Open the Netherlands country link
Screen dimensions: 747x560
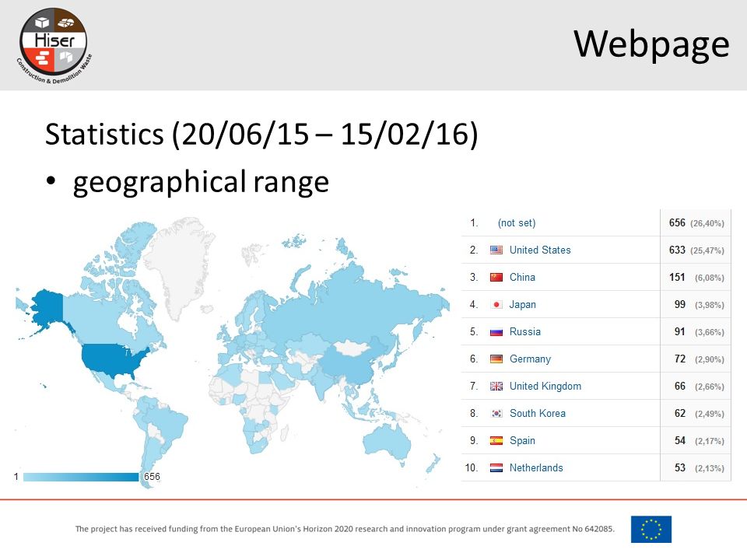[x=536, y=467]
